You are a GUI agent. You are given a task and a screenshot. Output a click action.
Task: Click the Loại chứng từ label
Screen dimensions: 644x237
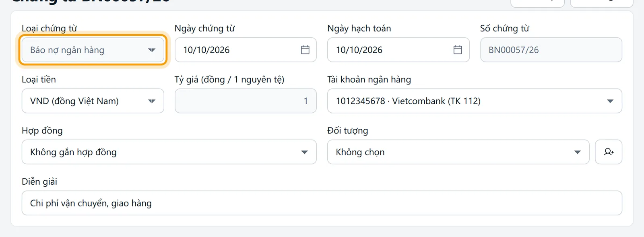coord(50,29)
